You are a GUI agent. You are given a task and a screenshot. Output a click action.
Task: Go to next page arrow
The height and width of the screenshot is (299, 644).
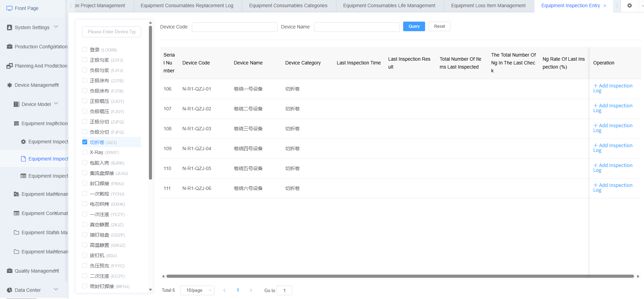(x=251, y=290)
